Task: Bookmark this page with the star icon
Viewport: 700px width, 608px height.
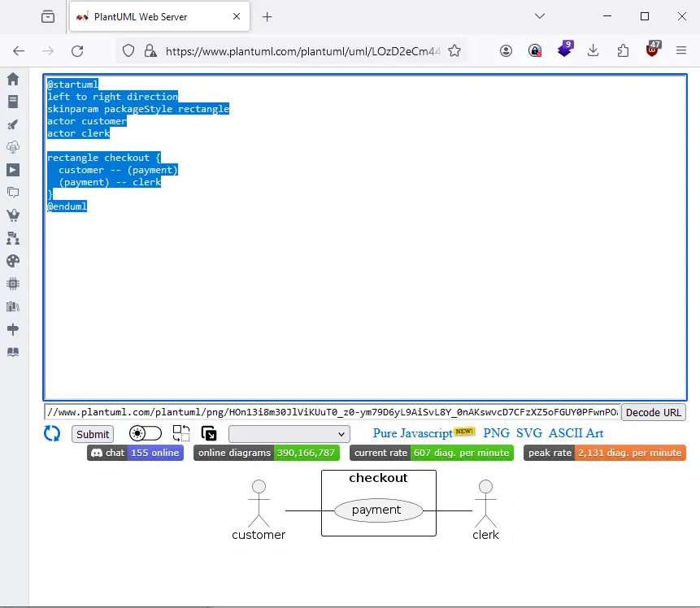Action: [x=454, y=51]
